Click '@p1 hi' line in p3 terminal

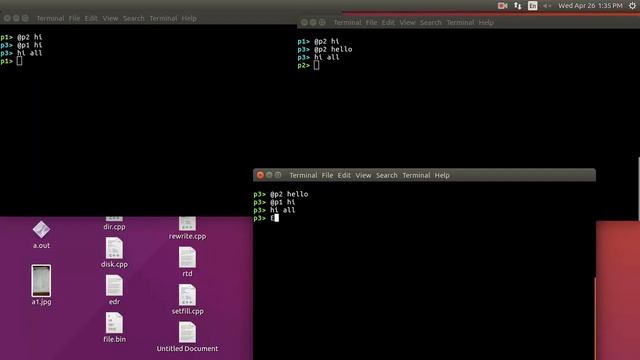[x=282, y=202]
